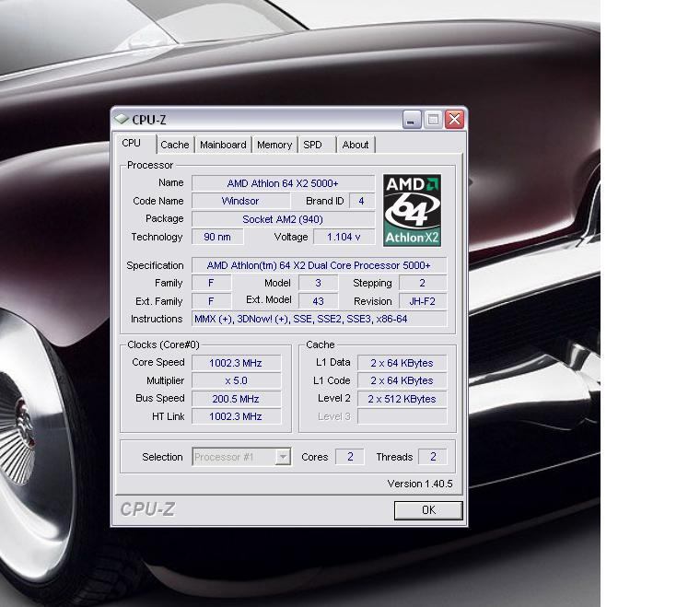Show the About tab
Screen dimensions: 700x607
356,145
